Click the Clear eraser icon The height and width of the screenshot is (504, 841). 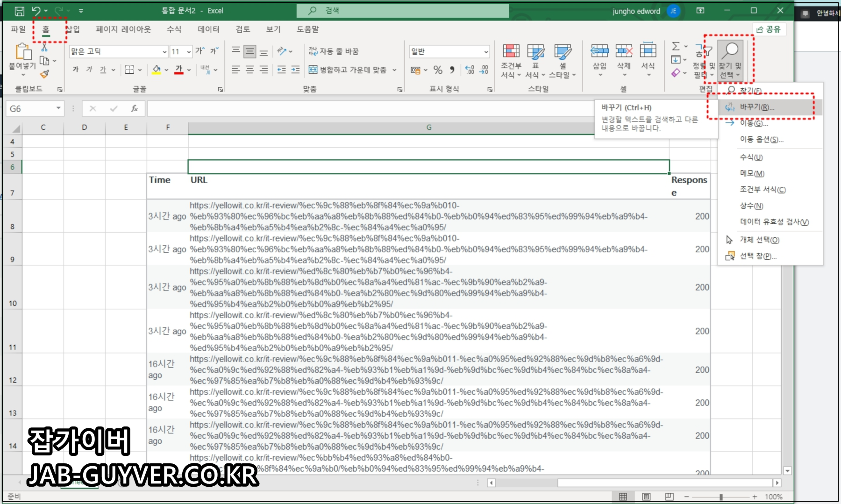point(676,73)
